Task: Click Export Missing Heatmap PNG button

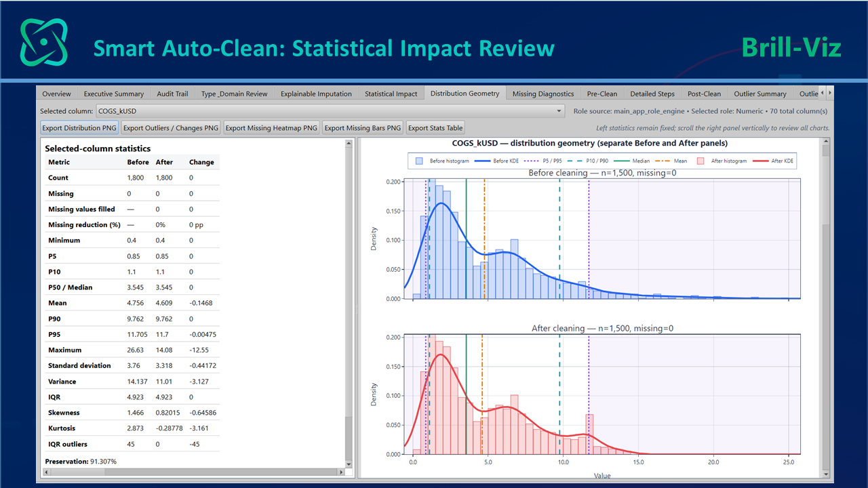Action: pyautogui.click(x=271, y=127)
